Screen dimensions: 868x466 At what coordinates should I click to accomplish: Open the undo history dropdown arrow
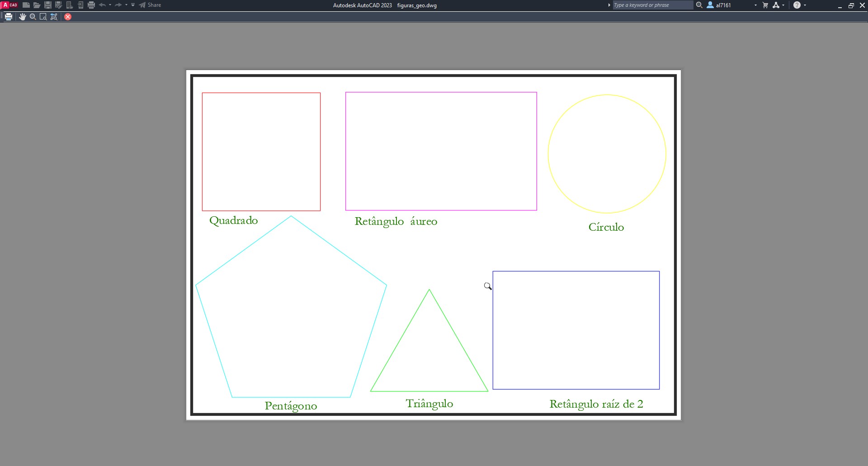[x=110, y=5]
